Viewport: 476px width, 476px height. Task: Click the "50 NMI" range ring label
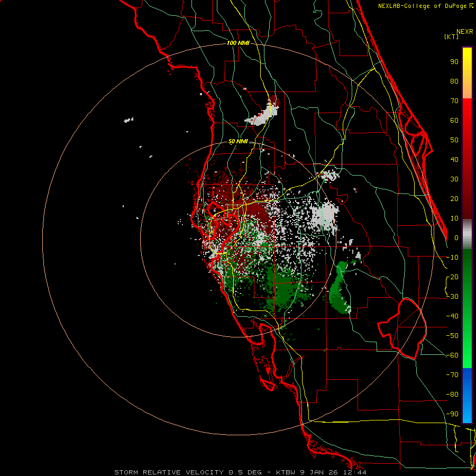[x=238, y=141]
